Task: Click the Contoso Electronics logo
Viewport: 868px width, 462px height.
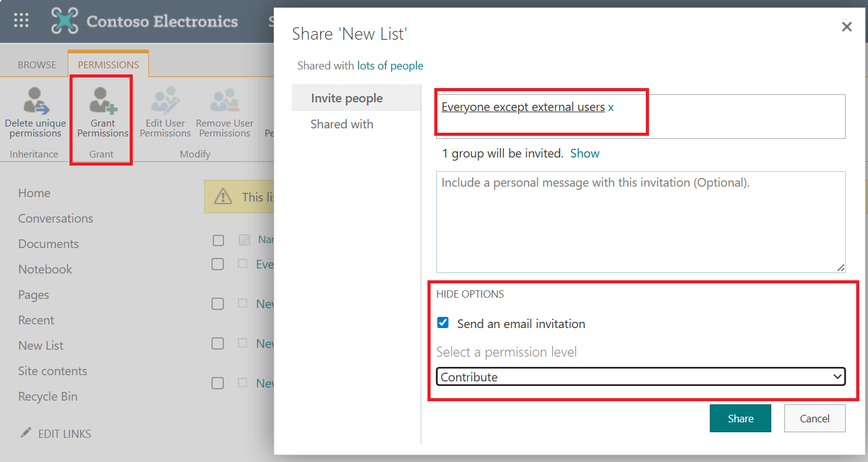Action: [66, 20]
